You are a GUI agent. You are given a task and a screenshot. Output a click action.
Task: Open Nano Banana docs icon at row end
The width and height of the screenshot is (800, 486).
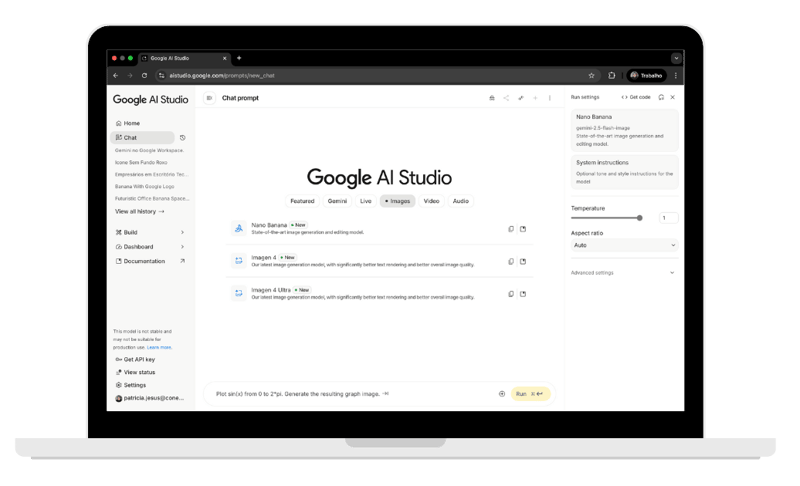(523, 229)
